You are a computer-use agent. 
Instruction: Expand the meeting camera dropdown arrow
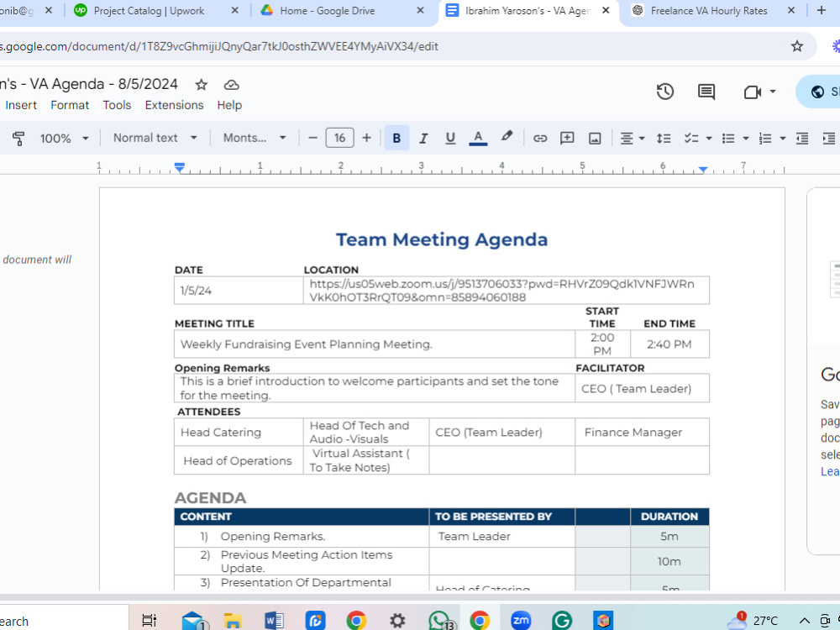773,92
